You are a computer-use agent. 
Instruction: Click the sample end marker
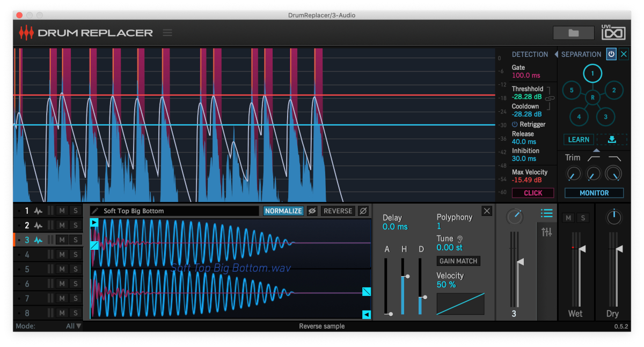367,314
